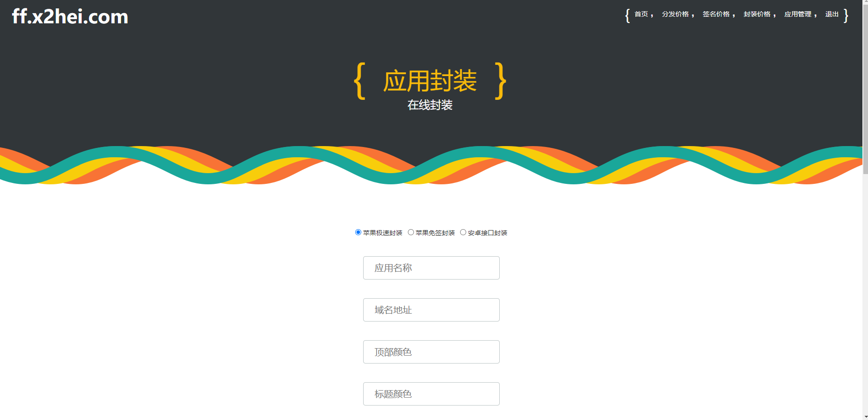The height and width of the screenshot is (420, 868).
Task: Click the 应用封装 page heading
Action: click(430, 81)
